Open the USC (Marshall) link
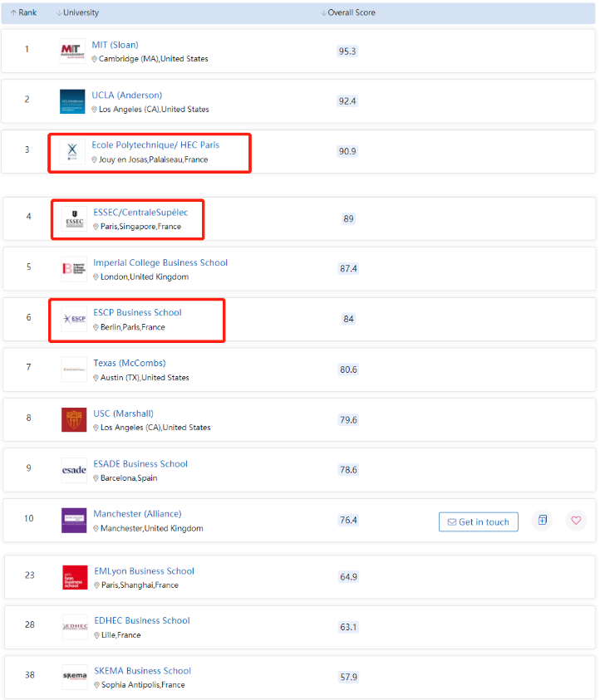 pyautogui.click(x=123, y=414)
